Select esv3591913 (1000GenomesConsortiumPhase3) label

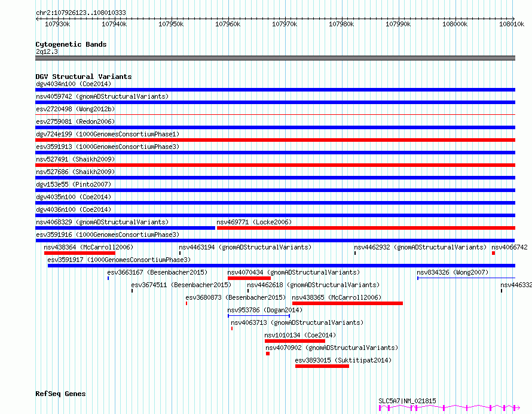(108, 147)
